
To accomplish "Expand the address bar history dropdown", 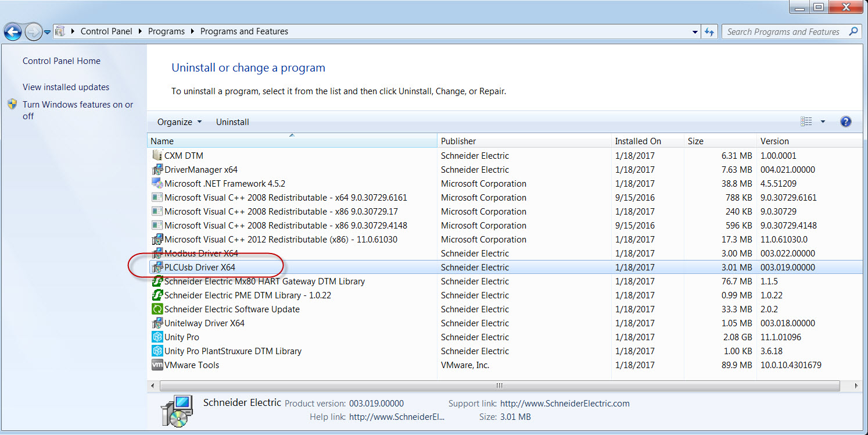I will [695, 31].
